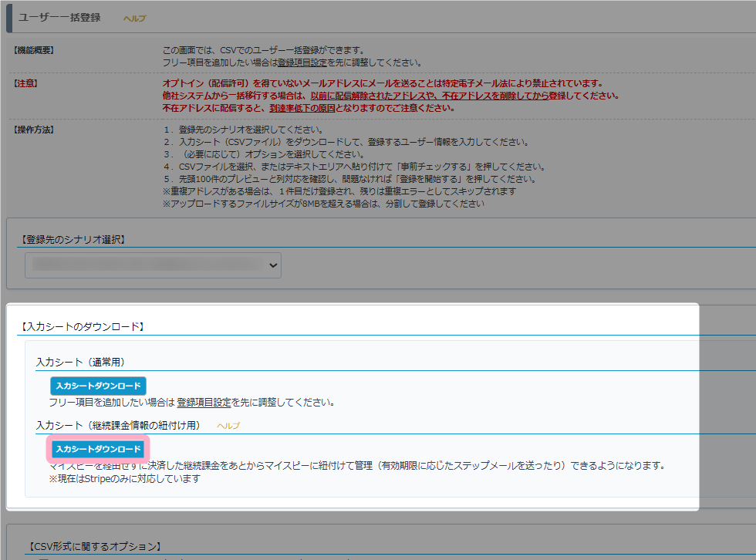This screenshot has width=756, height=560.
Task: Click the 入力シート（継続課金情報の紐付け用） subheading
Action: point(118,426)
